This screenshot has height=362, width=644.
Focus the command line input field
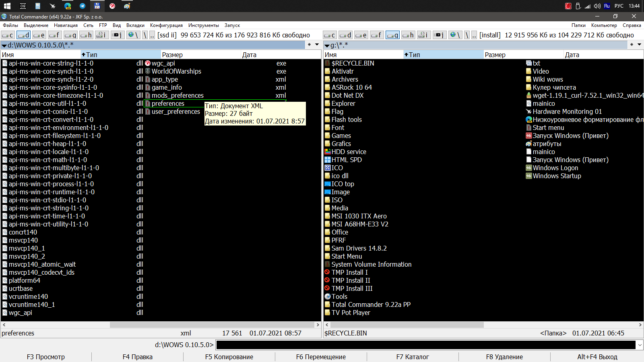coord(426,345)
